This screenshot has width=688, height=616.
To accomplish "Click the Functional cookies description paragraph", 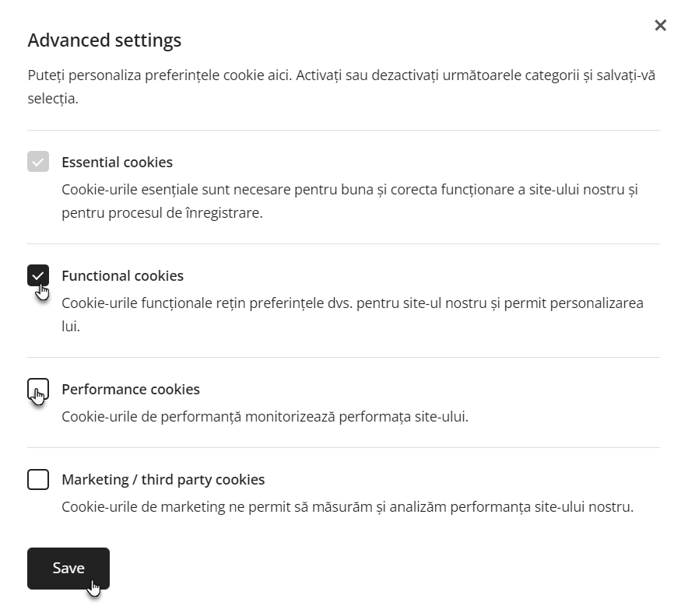I will point(353,315).
